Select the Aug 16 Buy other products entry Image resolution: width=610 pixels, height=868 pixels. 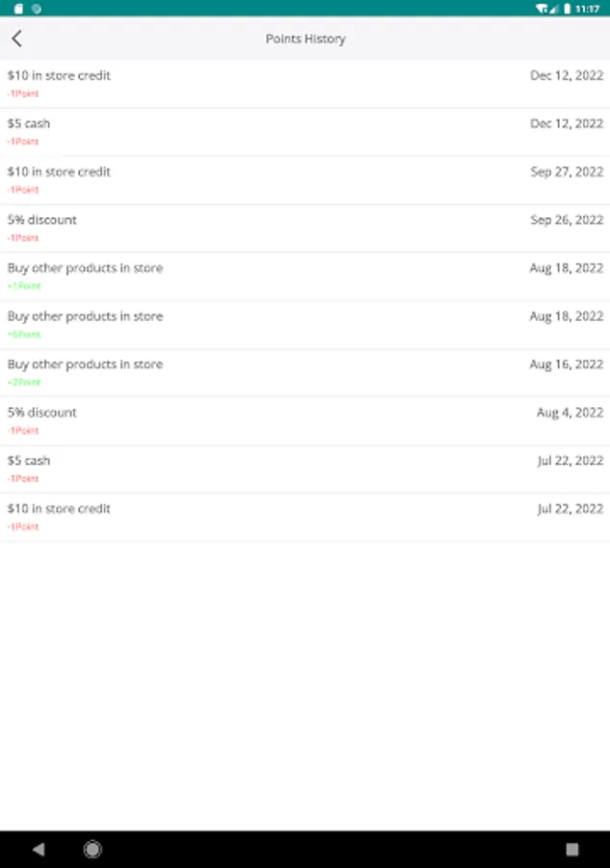coord(305,373)
